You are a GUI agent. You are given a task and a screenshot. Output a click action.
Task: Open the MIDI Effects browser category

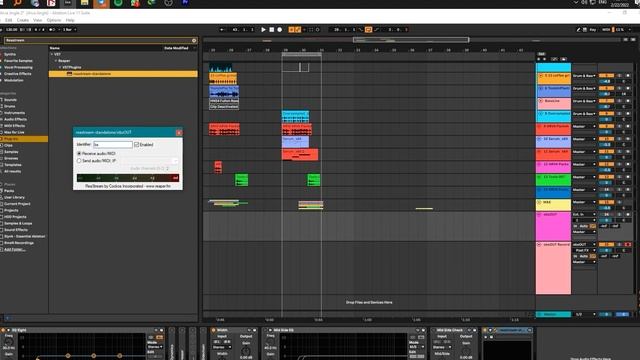pos(15,126)
